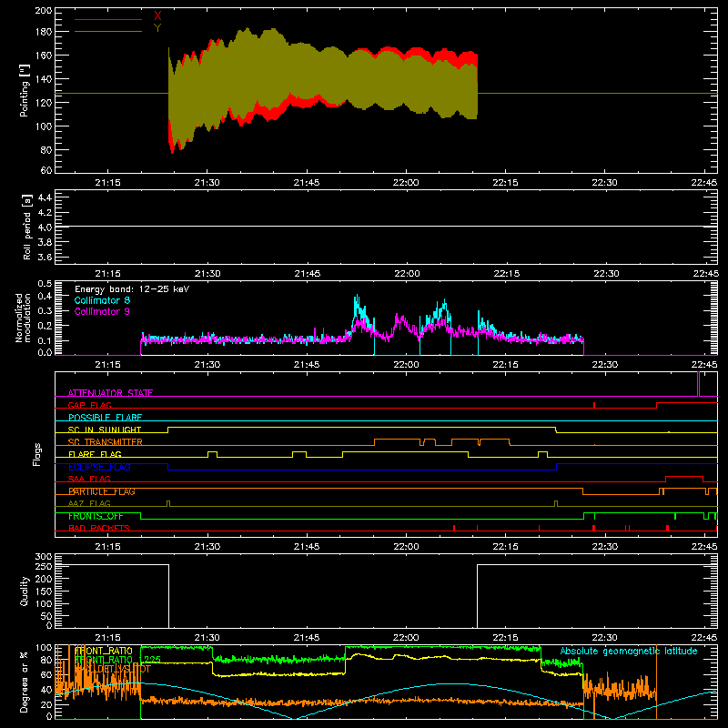
Task: Click the Collimator 8 modulation peak near 21:52
Action: [x=357, y=298]
